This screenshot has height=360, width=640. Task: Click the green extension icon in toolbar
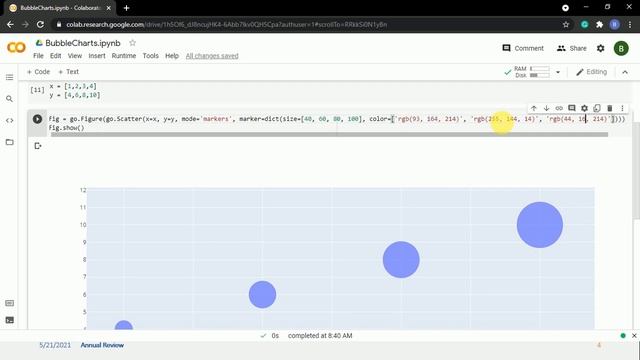click(x=584, y=24)
